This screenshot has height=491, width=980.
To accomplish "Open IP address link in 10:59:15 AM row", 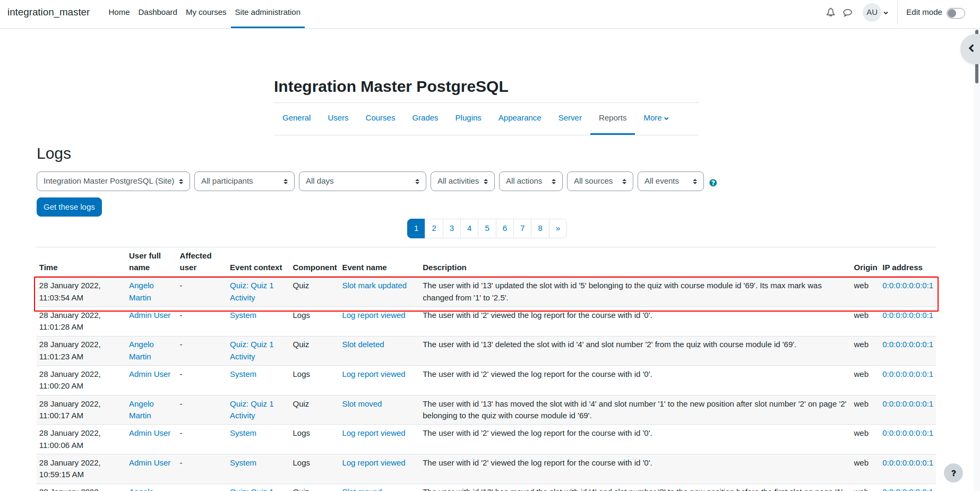I will (x=908, y=463).
